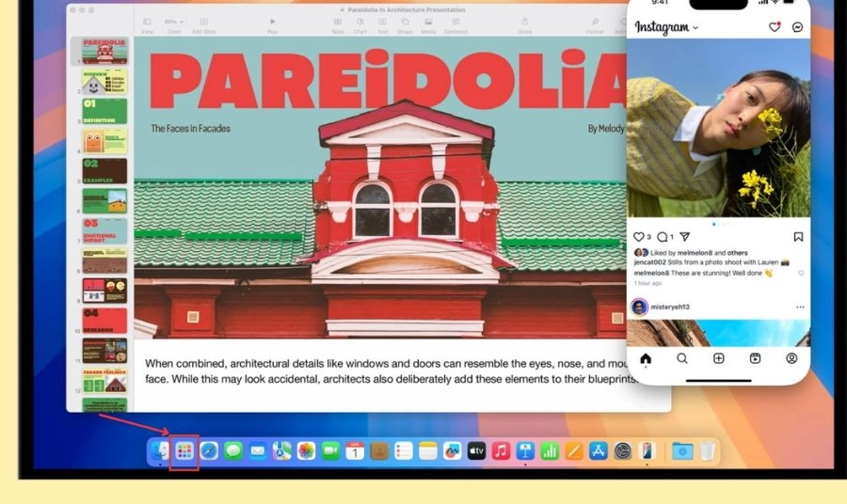Screen dimensions: 847x504
Task: Click the Keynote icon in Dock
Action: tap(525, 450)
